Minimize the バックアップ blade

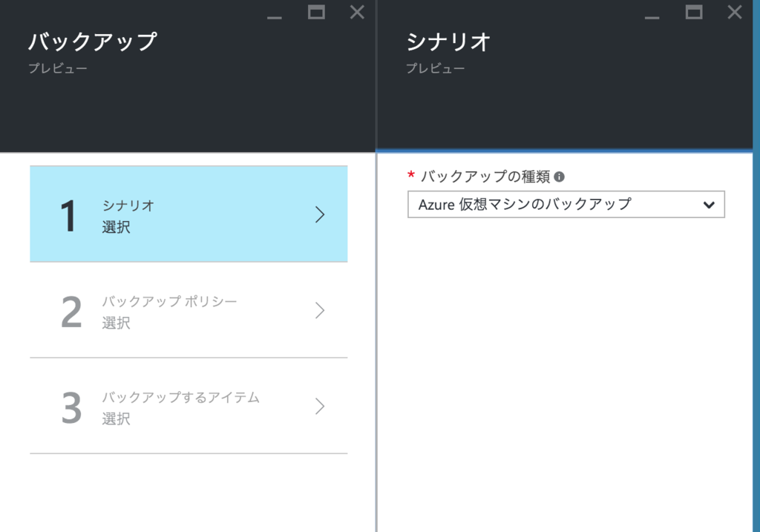point(275,18)
